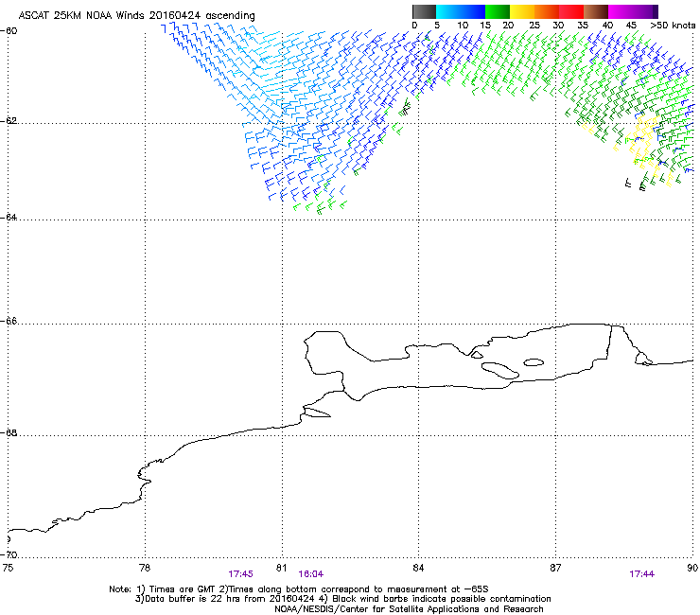Select the green 15-20 knots legend swatch
The image size is (700, 615).
498,11
